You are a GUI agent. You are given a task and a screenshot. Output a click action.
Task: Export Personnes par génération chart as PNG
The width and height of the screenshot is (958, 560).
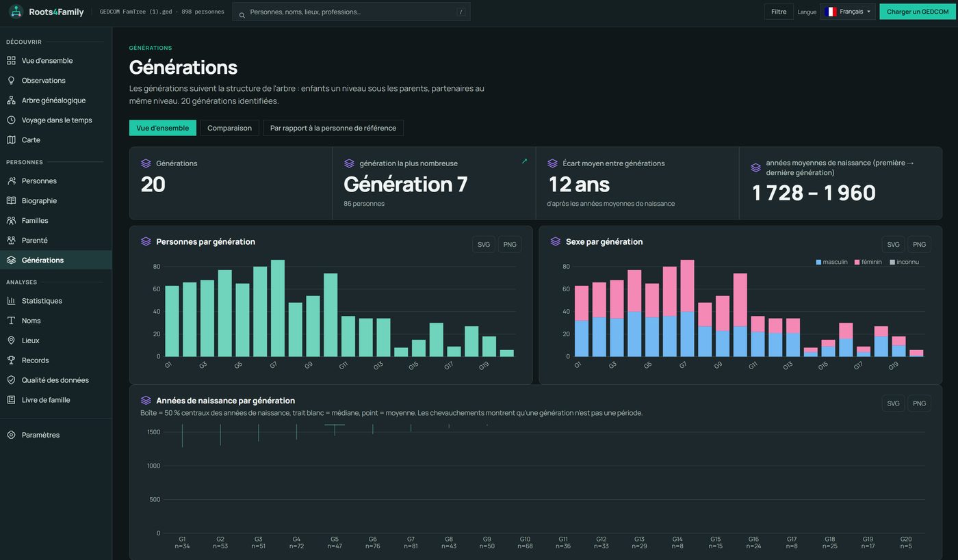pyautogui.click(x=510, y=244)
